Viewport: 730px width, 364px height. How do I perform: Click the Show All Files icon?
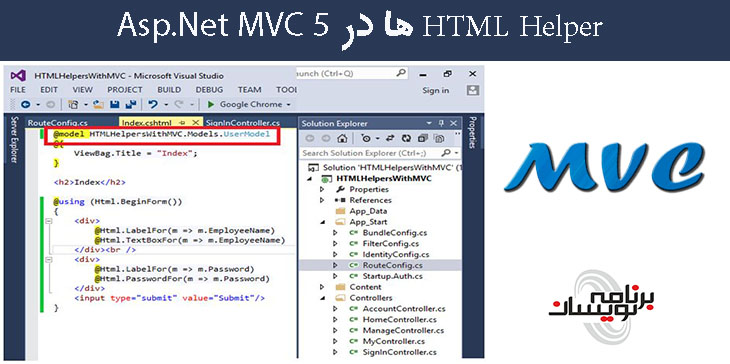[439, 138]
